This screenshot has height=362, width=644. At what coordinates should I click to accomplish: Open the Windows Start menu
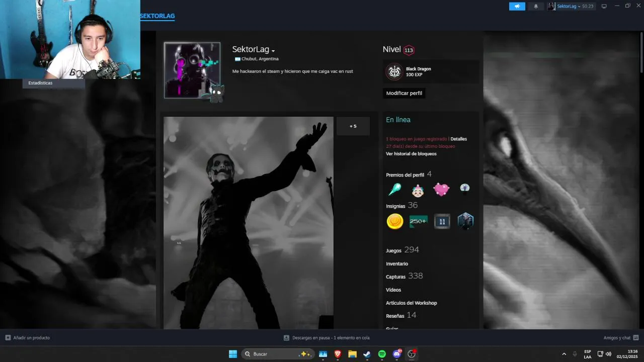pos(233,354)
